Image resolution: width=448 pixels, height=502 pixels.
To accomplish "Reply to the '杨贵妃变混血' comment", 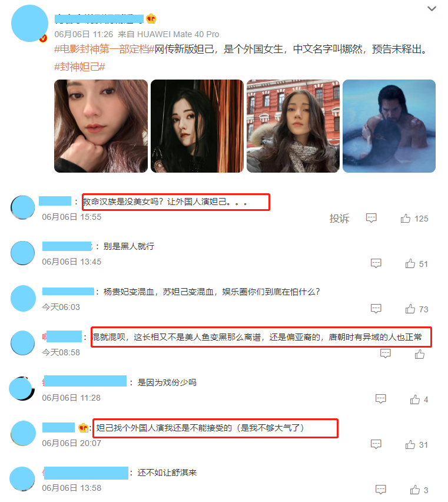I will click(x=376, y=308).
